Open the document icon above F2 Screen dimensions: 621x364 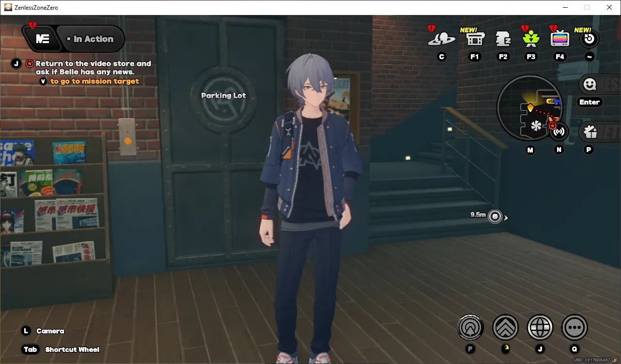[x=503, y=39]
